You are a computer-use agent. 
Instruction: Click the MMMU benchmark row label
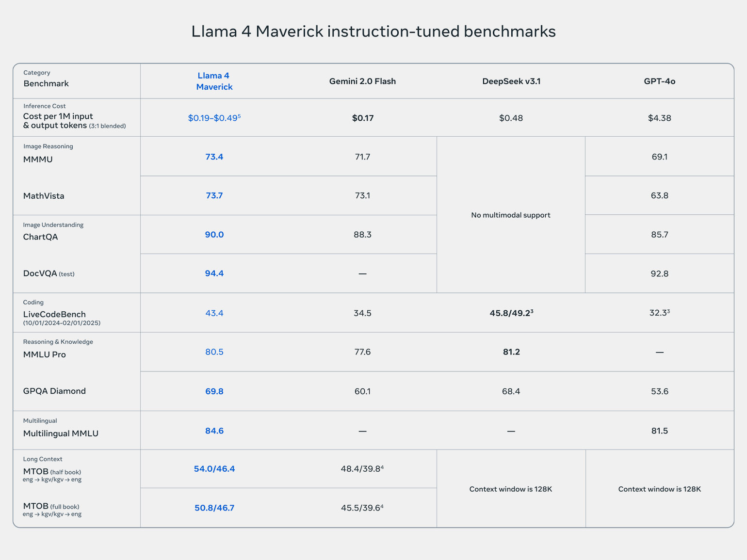click(38, 159)
